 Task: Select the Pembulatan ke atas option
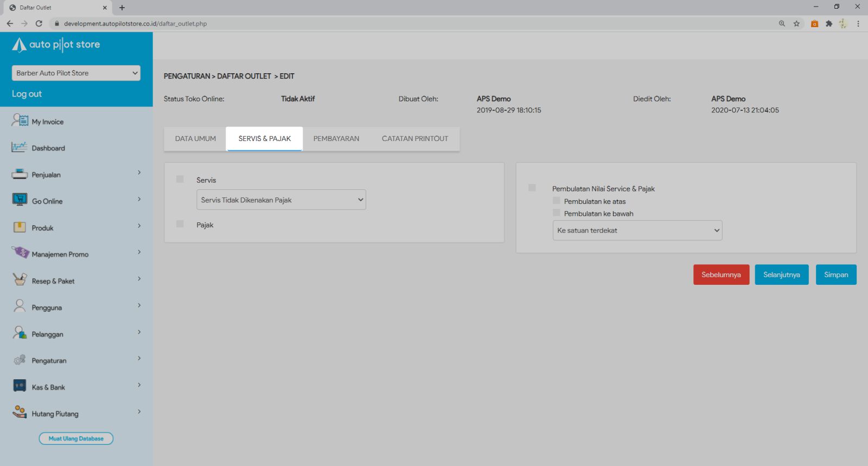pos(556,201)
